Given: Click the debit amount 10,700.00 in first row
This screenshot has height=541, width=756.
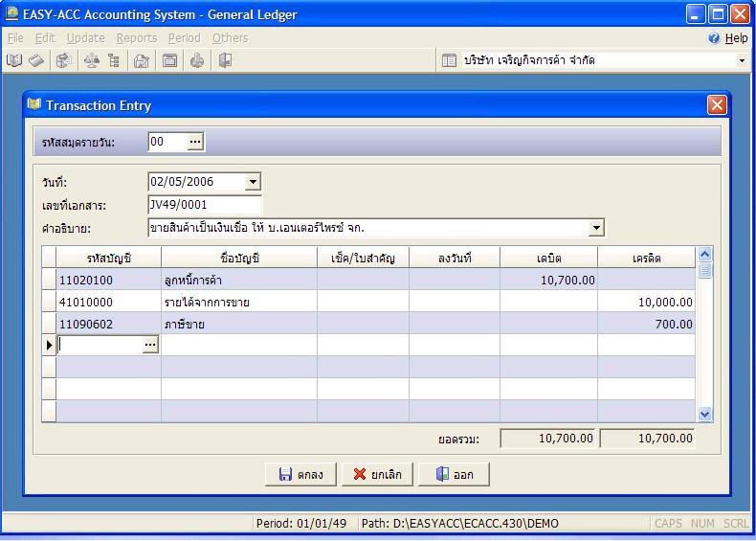Looking at the screenshot, I should coord(567,280).
